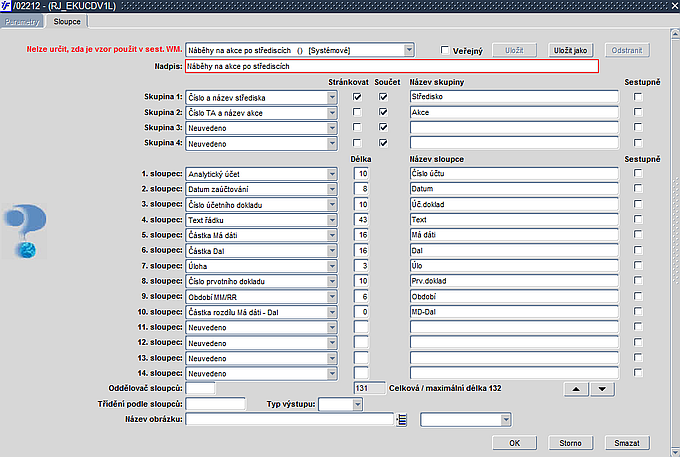The image size is (680, 457).
Task: Expand Skupina 3 dropdown
Action: 332,128
